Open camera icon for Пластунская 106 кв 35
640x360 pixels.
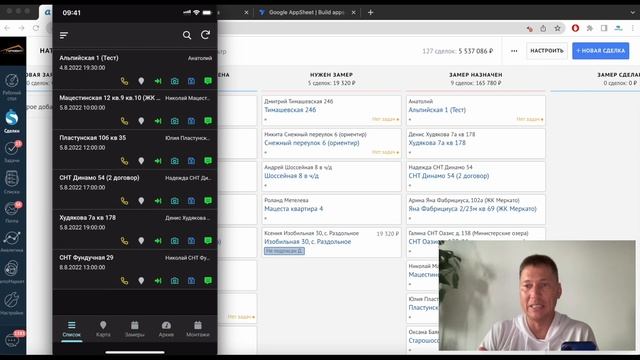[175, 161]
